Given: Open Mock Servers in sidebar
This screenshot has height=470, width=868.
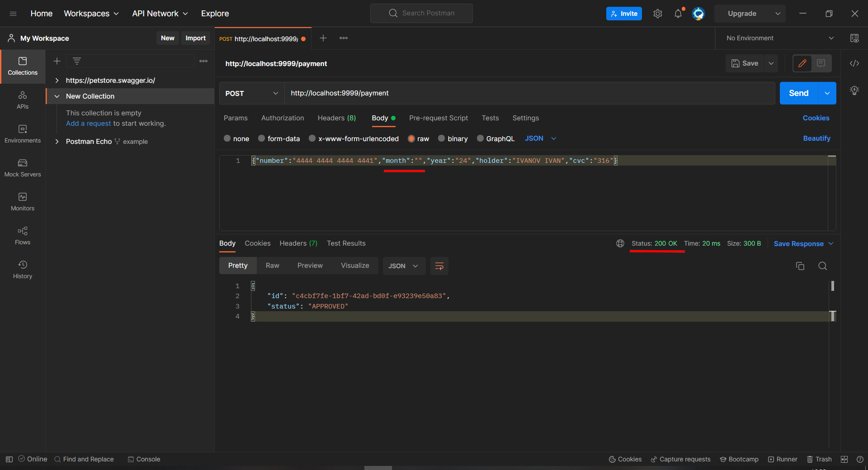Looking at the screenshot, I should [23, 168].
